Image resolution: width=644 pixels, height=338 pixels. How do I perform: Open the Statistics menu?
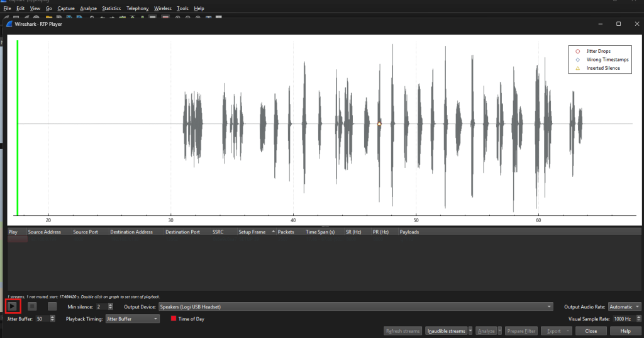(x=111, y=8)
